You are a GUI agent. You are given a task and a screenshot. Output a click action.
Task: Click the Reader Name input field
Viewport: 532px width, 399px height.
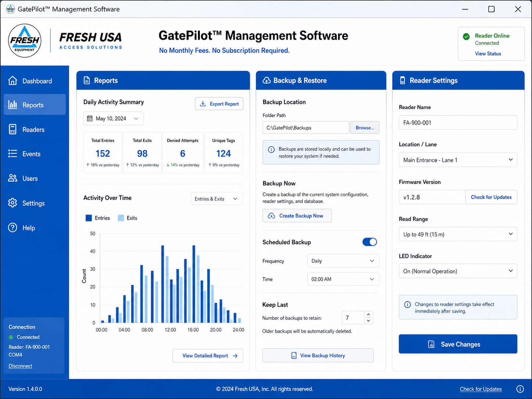point(458,122)
